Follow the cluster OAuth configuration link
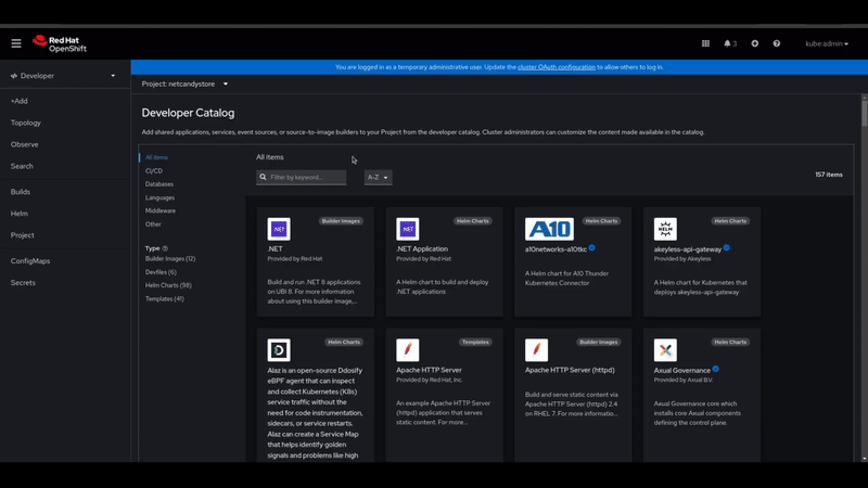Image resolution: width=868 pixels, height=488 pixels. pyautogui.click(x=556, y=67)
